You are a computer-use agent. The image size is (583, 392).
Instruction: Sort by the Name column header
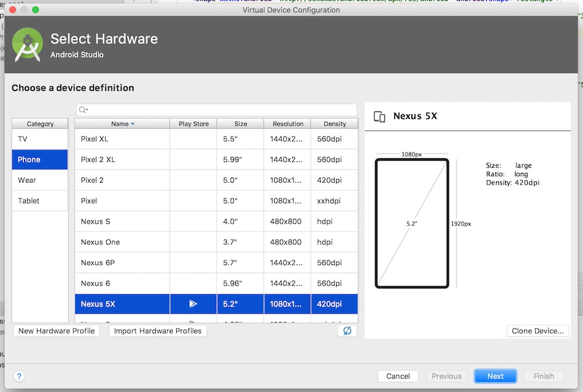tap(122, 124)
